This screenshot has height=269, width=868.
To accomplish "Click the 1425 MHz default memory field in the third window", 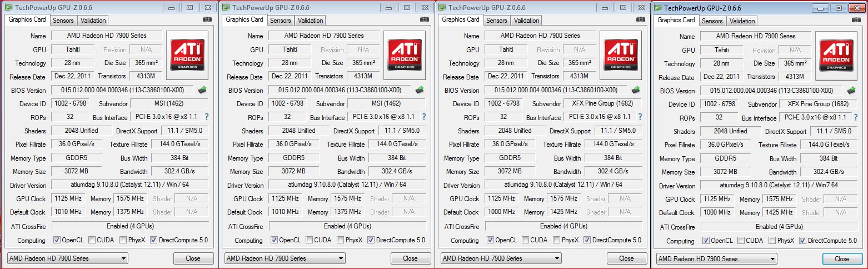I will (565, 212).
